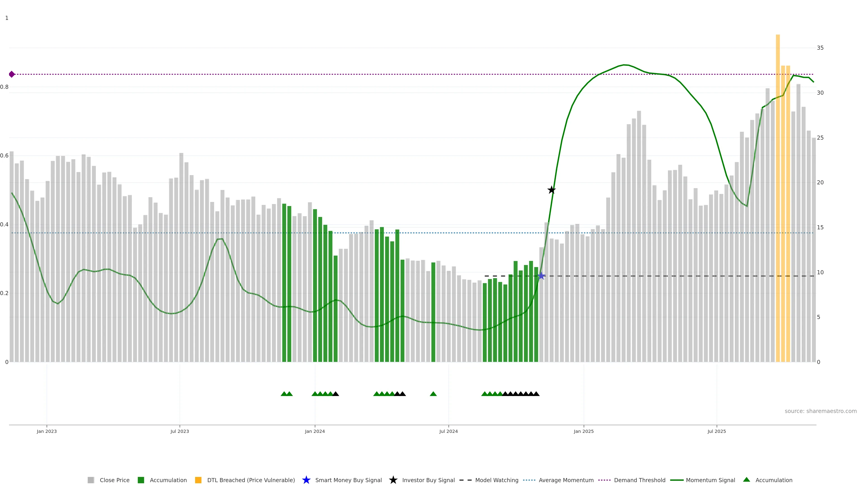Click the green Accumulation triangle in legend

coord(746,480)
